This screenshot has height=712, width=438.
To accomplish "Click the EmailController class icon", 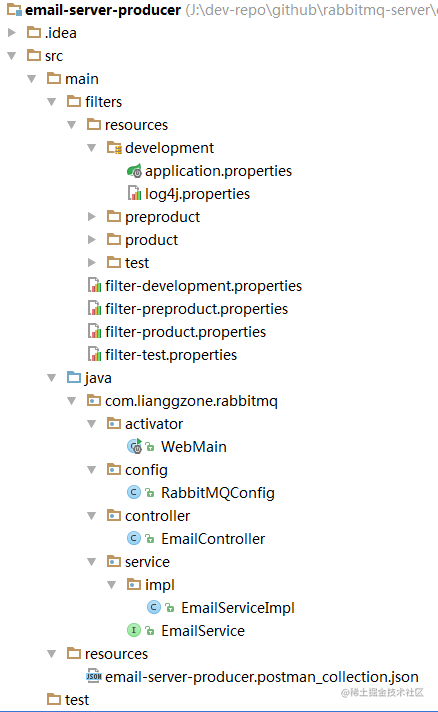I will click(133, 538).
